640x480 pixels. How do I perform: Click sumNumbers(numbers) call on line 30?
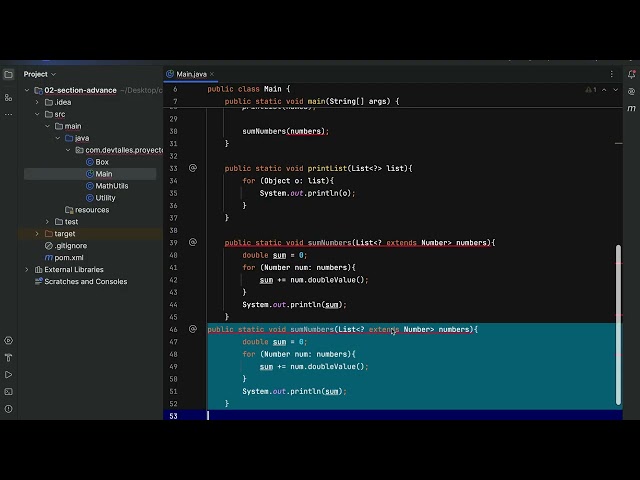[285, 131]
